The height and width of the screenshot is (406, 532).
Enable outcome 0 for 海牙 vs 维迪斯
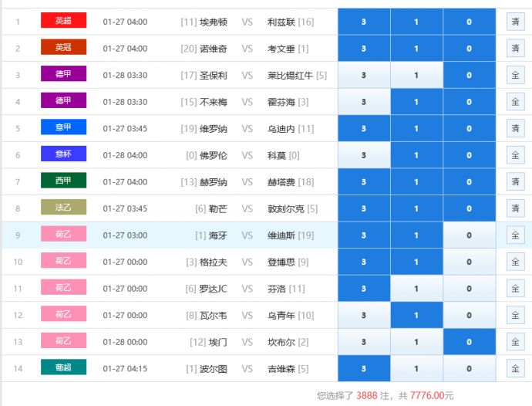(469, 235)
